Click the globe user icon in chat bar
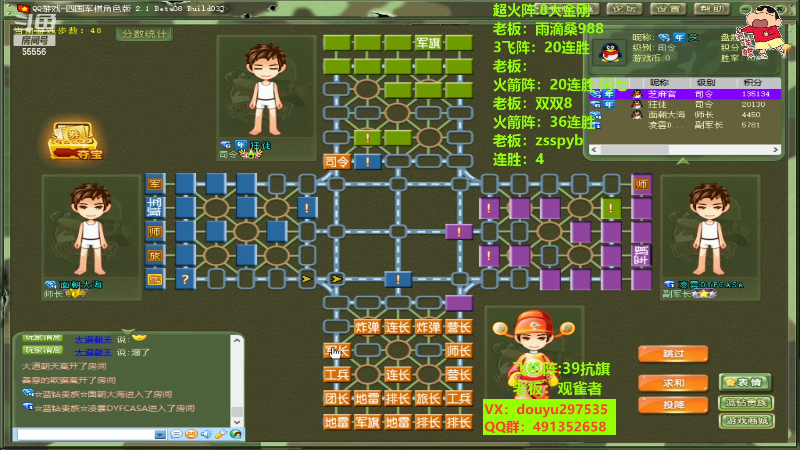The image size is (800, 450). coord(236,434)
